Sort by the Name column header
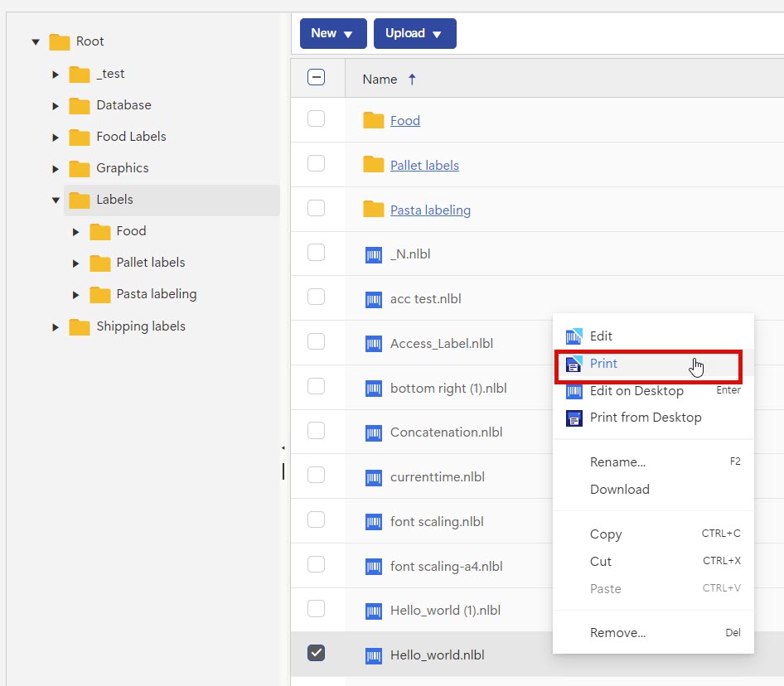 tap(380, 80)
